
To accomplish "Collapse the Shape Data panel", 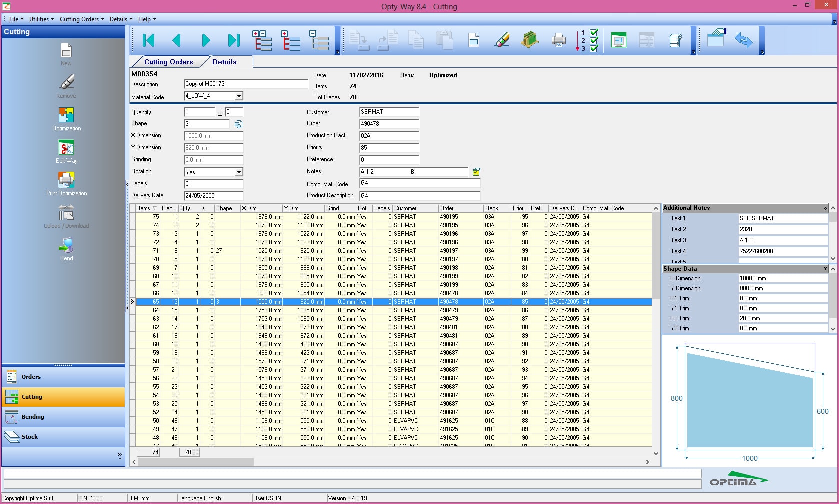I will tap(825, 269).
